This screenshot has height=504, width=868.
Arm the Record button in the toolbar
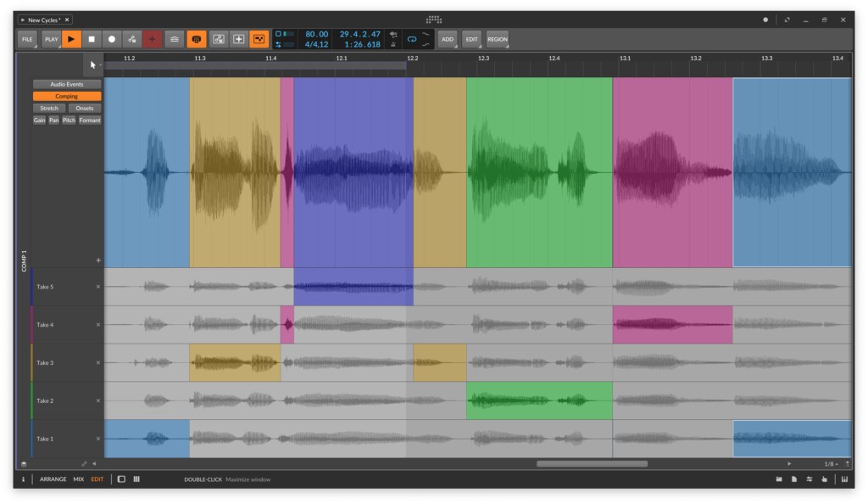pos(113,39)
